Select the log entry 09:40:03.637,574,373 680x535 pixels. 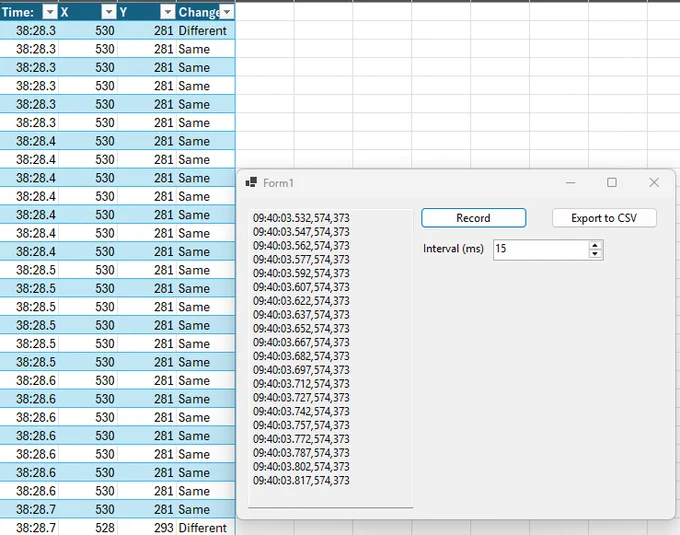(301, 315)
